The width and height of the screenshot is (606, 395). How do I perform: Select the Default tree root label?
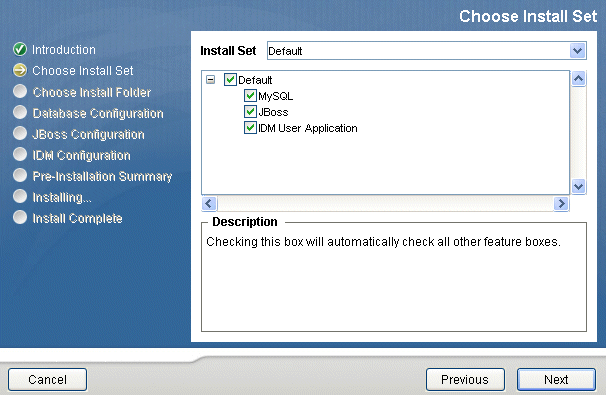(x=255, y=80)
